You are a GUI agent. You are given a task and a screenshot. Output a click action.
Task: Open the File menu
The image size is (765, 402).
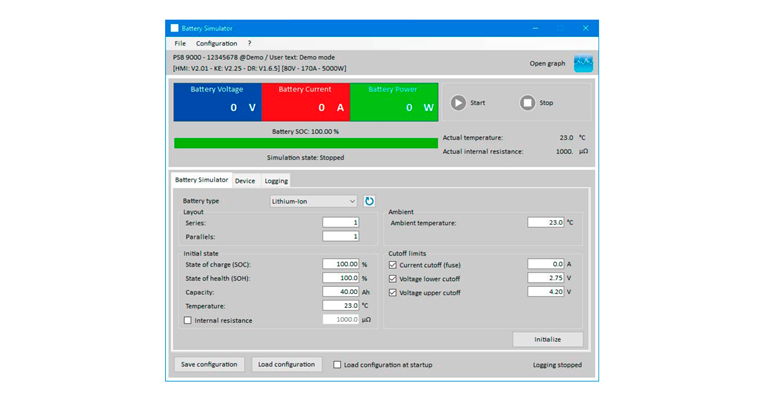(180, 43)
